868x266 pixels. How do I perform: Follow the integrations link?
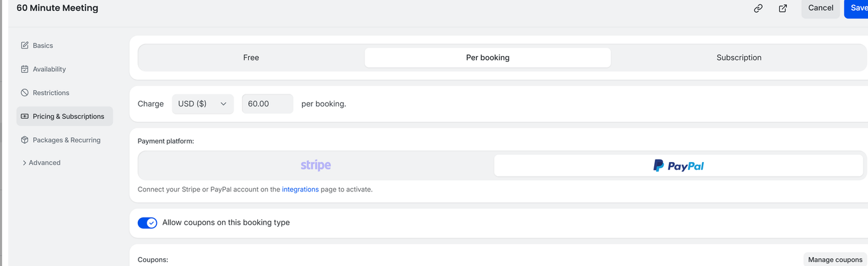click(300, 189)
